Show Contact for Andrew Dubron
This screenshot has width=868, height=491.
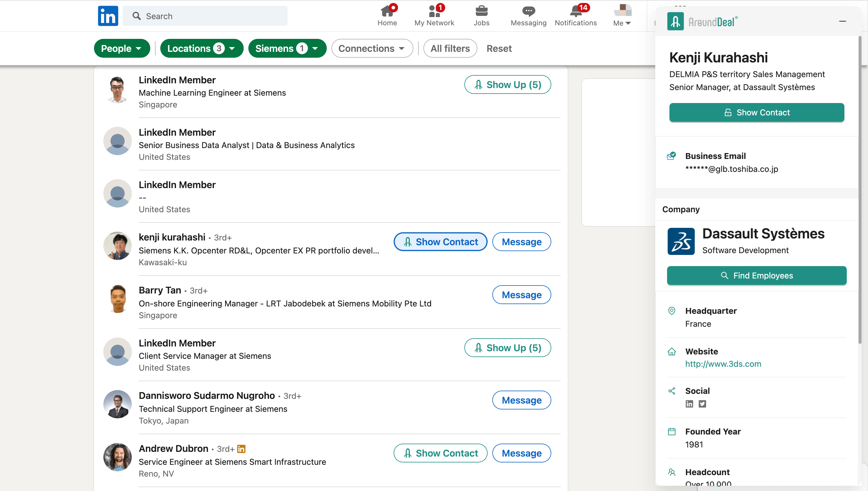tap(440, 453)
